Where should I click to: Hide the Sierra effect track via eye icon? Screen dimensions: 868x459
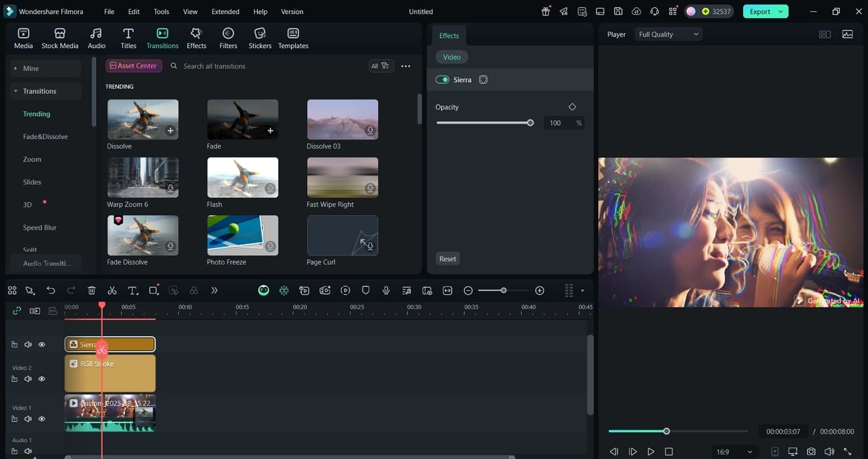[41, 345]
